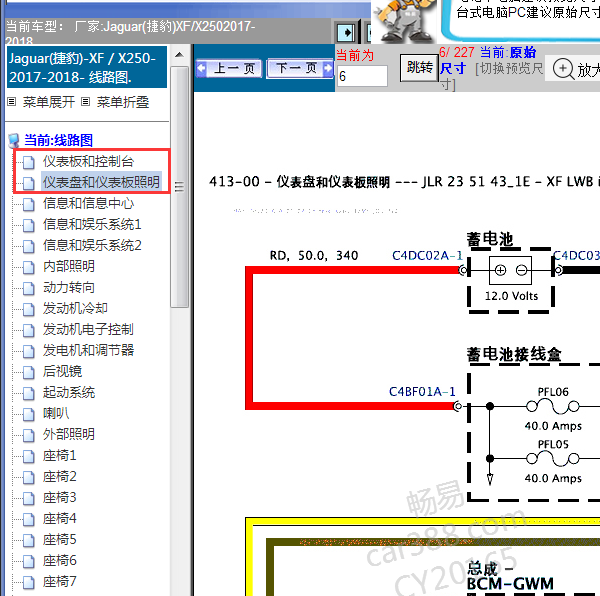
Task: Click the computer icon beside 当前:线路图
Action: tap(14, 140)
